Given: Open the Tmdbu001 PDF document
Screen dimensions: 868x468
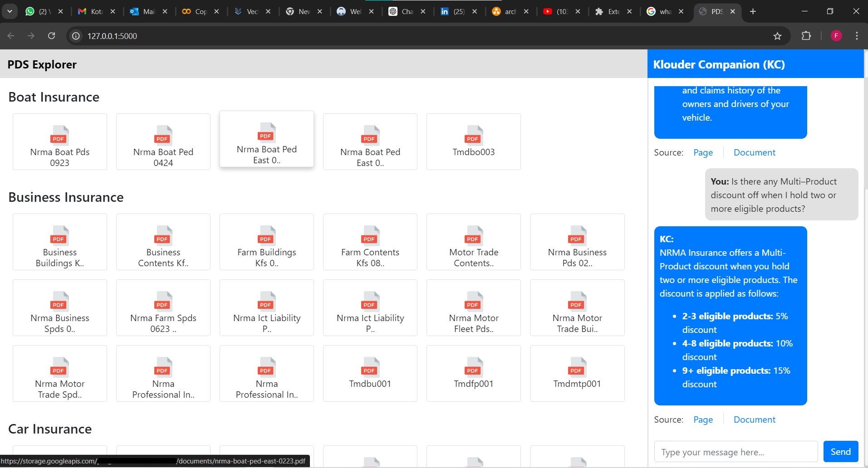Looking at the screenshot, I should coord(370,373).
